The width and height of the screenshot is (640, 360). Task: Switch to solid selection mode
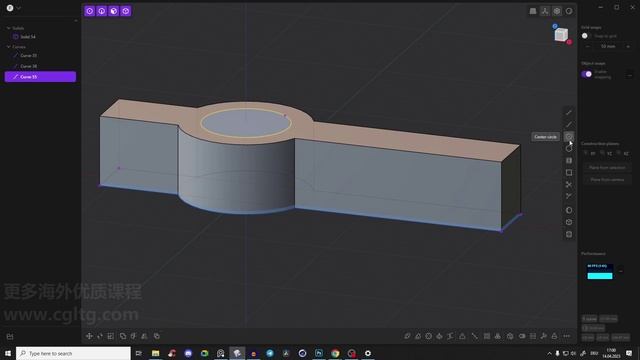pos(126,11)
